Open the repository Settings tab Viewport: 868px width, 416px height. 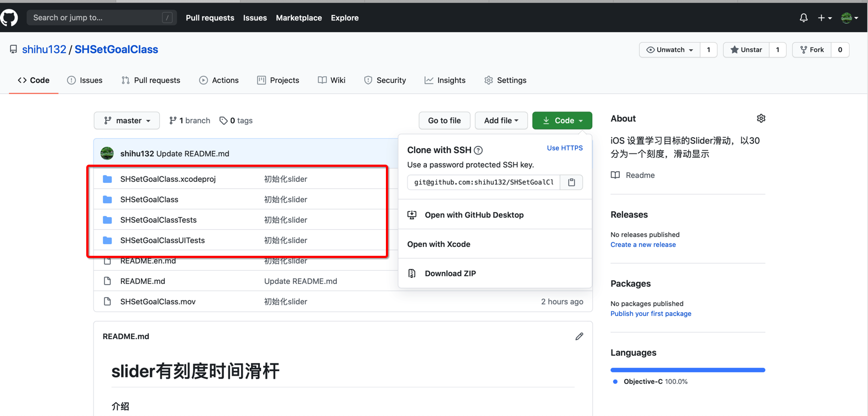(505, 80)
